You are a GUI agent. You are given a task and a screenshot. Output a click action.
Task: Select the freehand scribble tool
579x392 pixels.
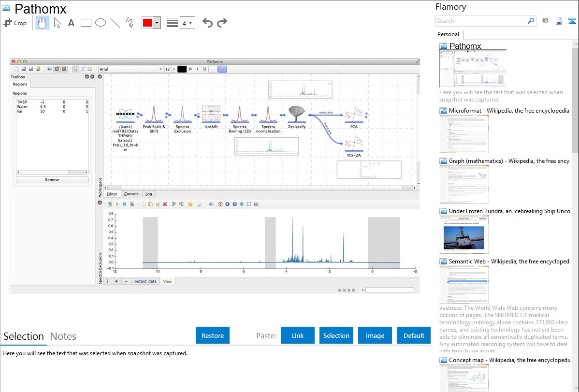[x=130, y=23]
